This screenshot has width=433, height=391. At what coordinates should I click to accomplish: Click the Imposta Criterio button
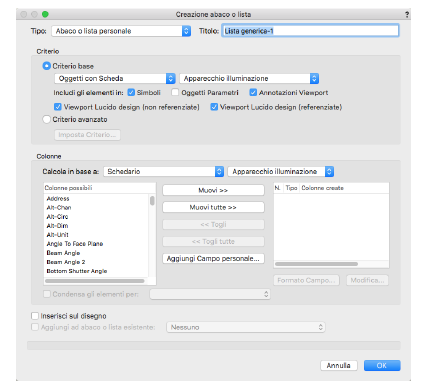point(87,135)
